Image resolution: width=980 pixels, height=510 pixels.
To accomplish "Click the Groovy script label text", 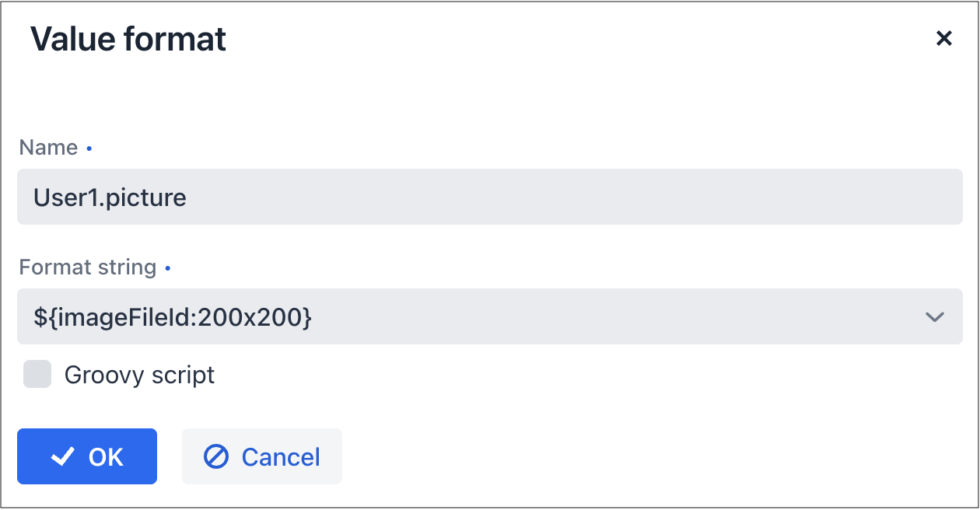I will (139, 376).
